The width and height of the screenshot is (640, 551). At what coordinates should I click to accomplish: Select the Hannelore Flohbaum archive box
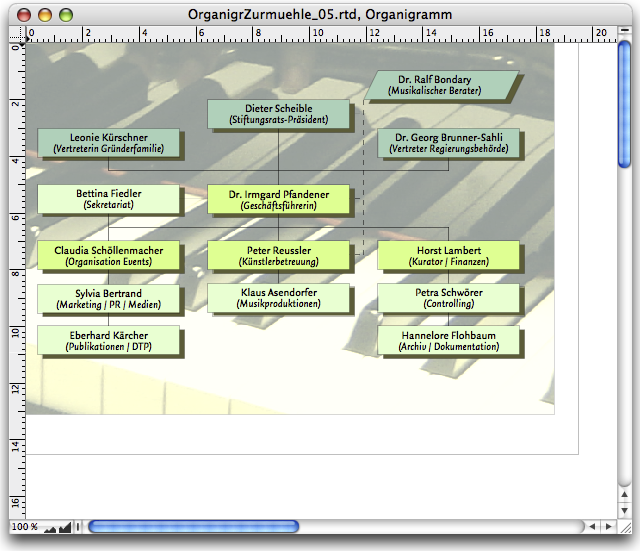448,340
